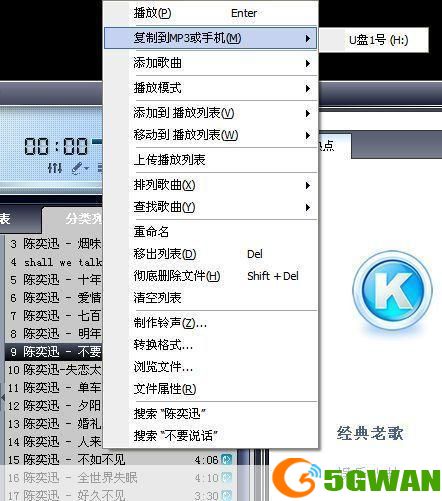
Task: Expand the 播放模式 submenu
Action: pyautogui.click(x=211, y=88)
